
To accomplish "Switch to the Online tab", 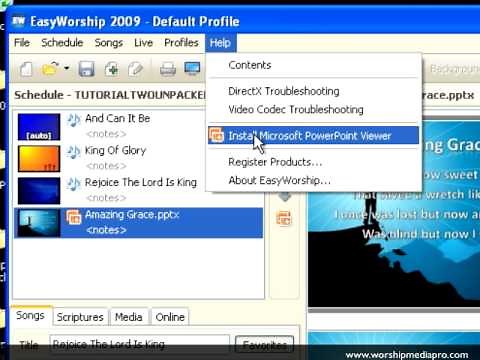I will pos(170,317).
